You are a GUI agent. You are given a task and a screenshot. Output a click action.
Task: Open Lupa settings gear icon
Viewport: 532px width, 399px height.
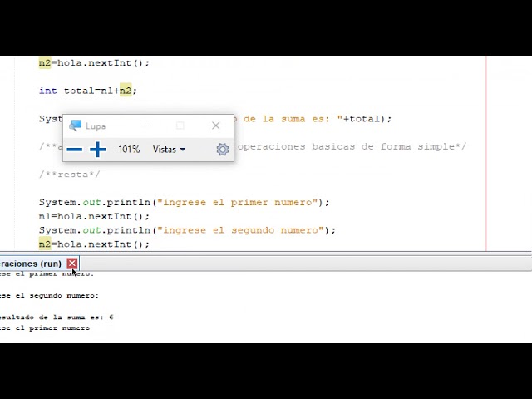click(x=223, y=150)
